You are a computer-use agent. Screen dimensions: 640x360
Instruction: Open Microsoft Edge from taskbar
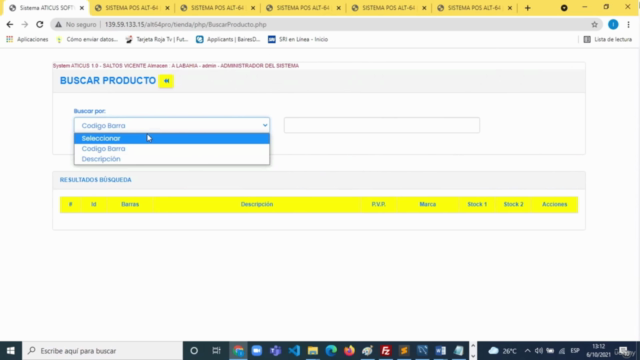(x=331, y=351)
